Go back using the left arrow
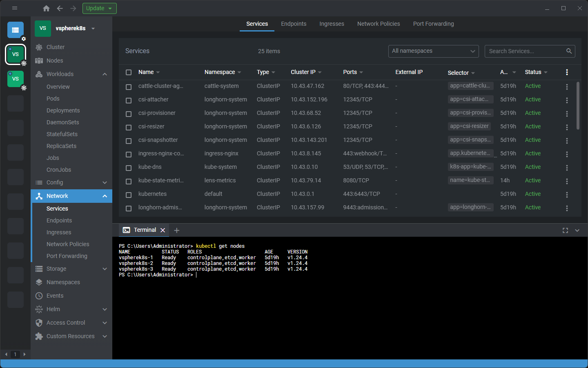Viewport: 588px width, 368px height. click(x=60, y=8)
